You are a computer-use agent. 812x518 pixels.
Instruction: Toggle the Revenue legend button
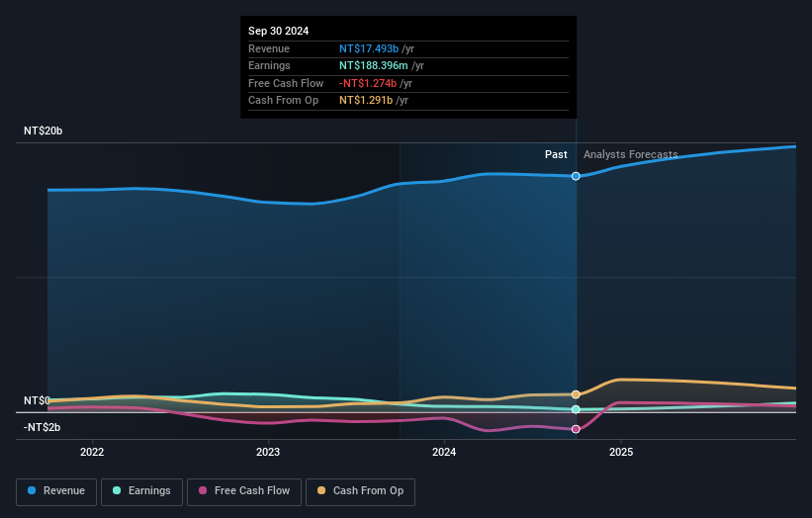[x=56, y=491]
